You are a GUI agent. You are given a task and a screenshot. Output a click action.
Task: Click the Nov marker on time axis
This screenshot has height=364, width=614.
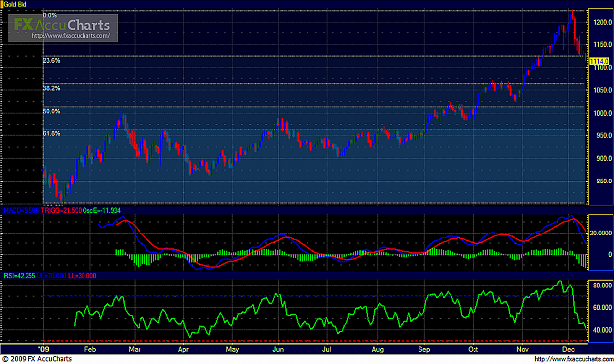pyautogui.click(x=522, y=349)
